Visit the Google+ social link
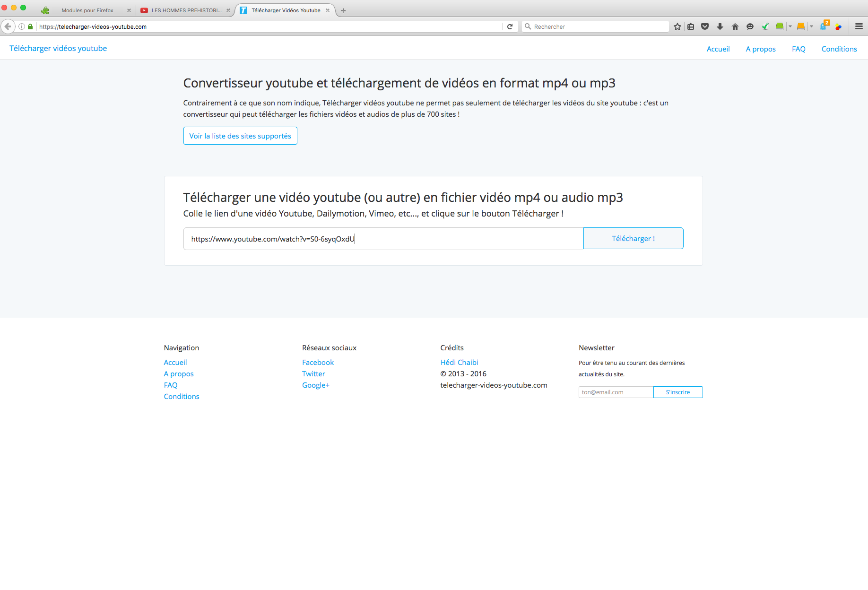Screen dimensions: 868x590 point(316,385)
